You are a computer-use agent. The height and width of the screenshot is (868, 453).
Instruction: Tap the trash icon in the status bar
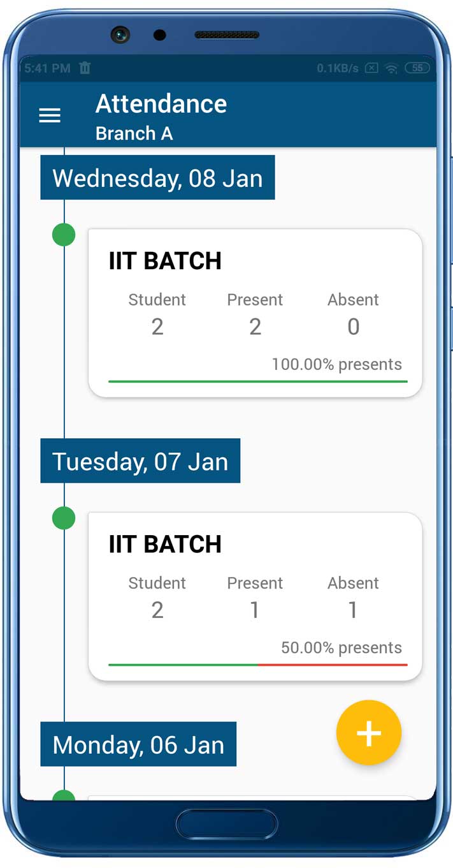click(85, 68)
